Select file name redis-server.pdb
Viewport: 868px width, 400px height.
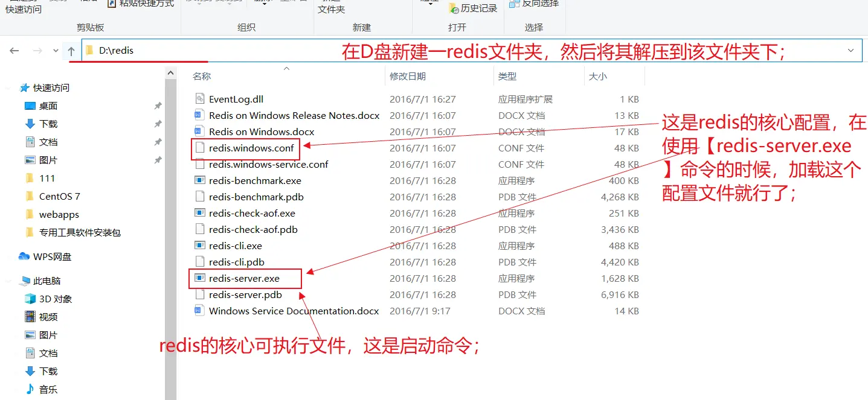pyautogui.click(x=245, y=294)
